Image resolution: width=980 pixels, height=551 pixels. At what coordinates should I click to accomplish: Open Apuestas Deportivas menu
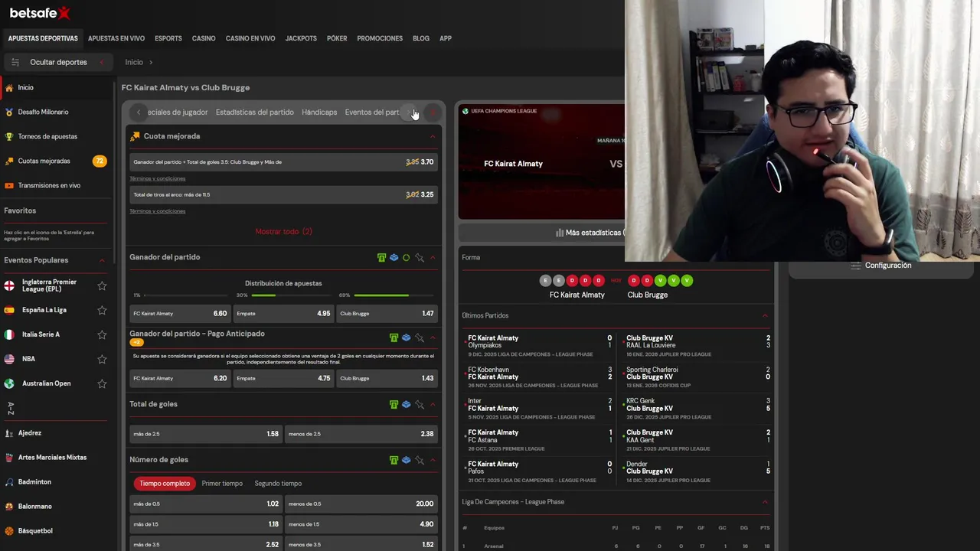tap(43, 38)
